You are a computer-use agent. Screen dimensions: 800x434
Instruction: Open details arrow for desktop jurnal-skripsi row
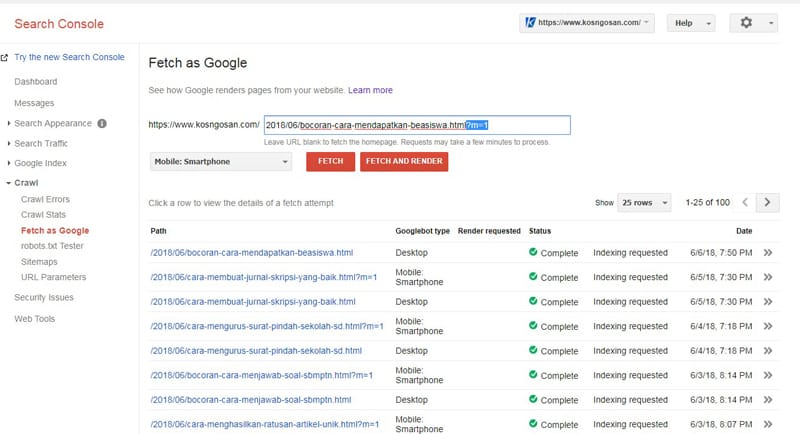(x=768, y=301)
